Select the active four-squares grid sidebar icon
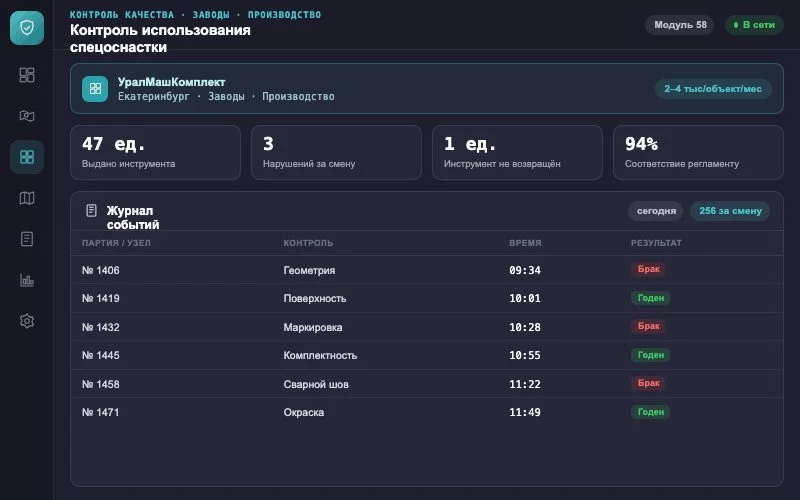The height and width of the screenshot is (500, 800). coord(27,157)
